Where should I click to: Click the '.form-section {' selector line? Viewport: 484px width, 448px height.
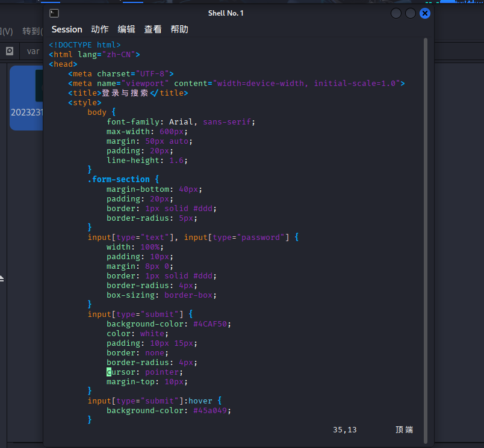[x=123, y=179]
